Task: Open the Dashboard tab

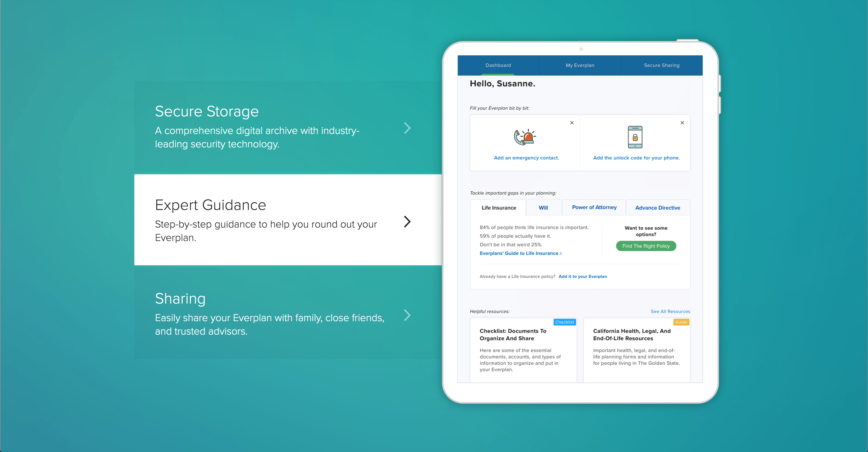Action: click(x=498, y=65)
